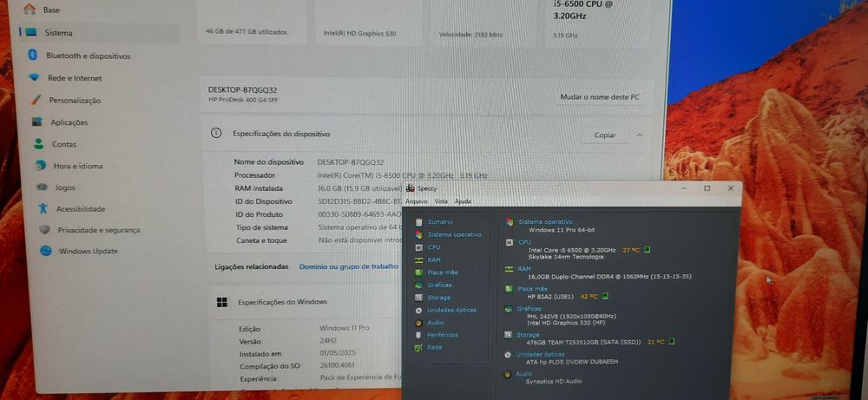Open Acessibilidade settings
This screenshot has height=400, width=868.
pos(81,209)
